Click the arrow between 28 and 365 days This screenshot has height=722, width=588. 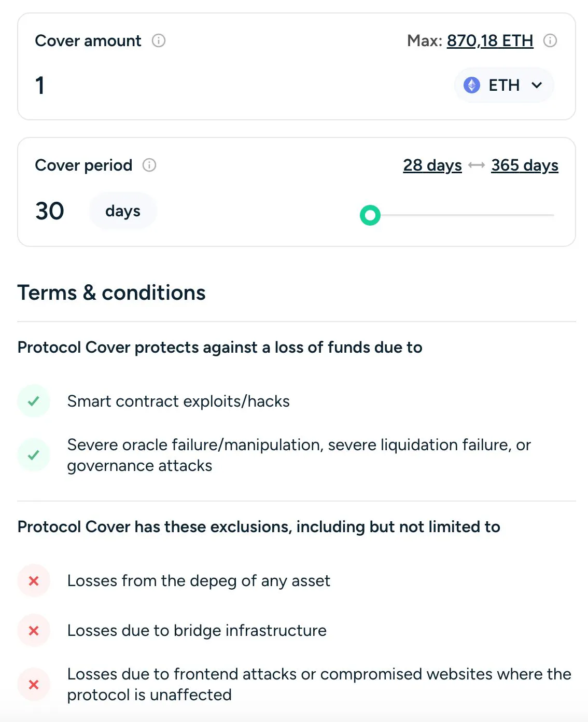pyautogui.click(x=476, y=165)
